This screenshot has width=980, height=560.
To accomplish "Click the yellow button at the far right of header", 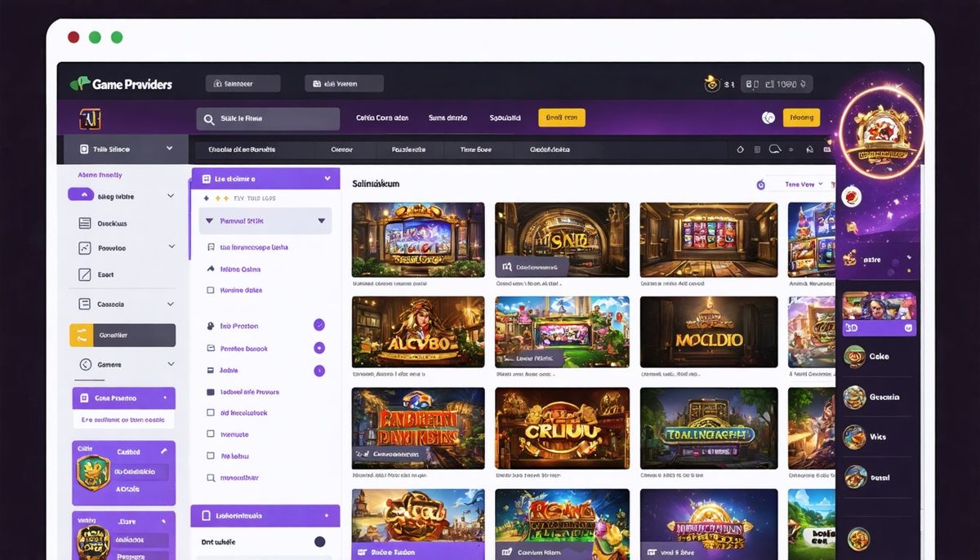I will point(800,118).
